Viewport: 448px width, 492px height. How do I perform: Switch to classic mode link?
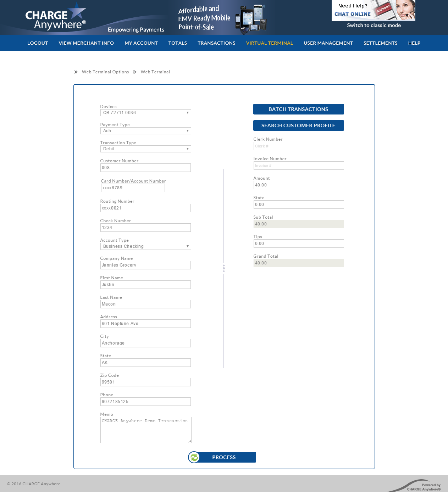(374, 25)
